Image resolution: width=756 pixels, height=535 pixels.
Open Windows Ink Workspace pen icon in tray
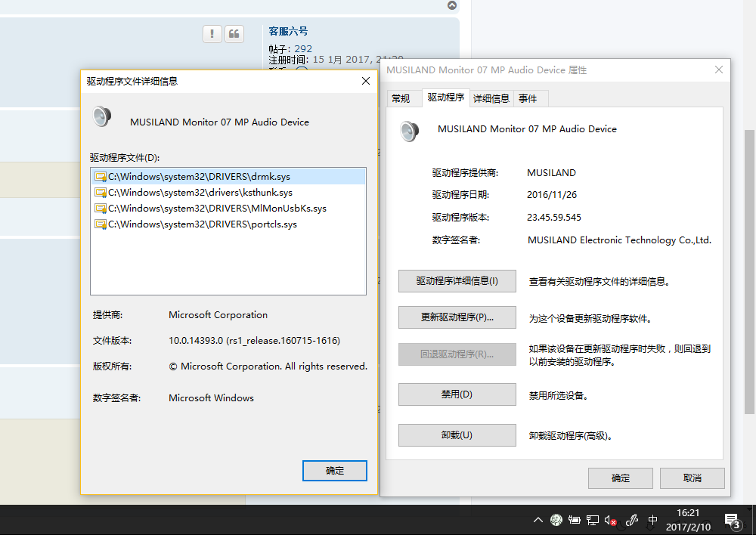pyautogui.click(x=632, y=520)
